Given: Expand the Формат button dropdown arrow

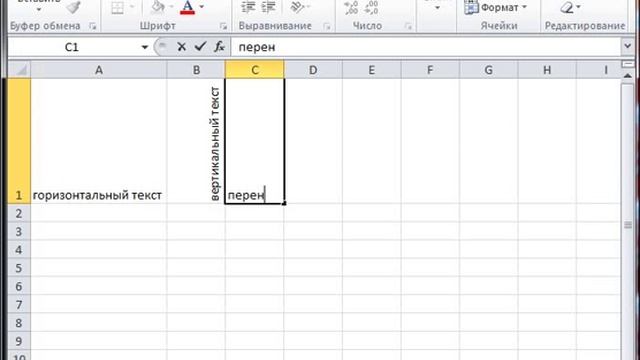Looking at the screenshot, I should [524, 7].
